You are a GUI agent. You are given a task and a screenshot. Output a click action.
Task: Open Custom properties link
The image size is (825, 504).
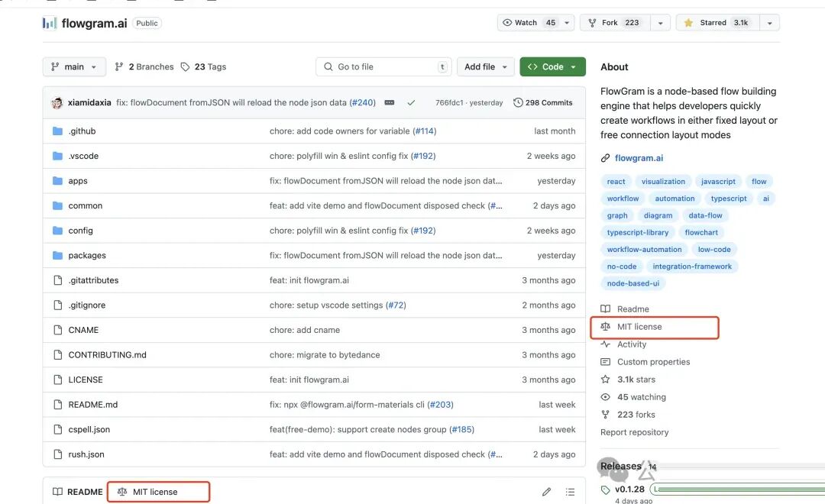pos(645,362)
